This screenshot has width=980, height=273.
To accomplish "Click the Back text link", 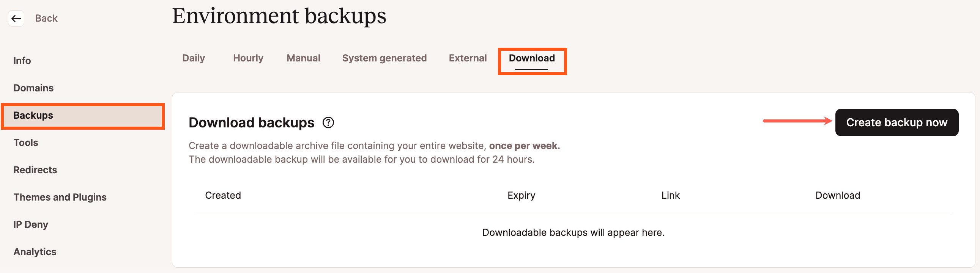I will (46, 18).
